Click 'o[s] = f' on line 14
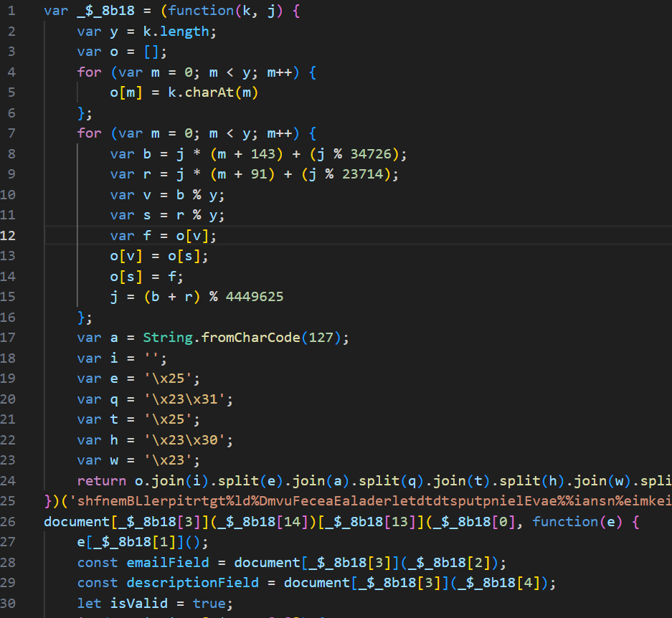This screenshot has width=672, height=618. tap(143, 277)
